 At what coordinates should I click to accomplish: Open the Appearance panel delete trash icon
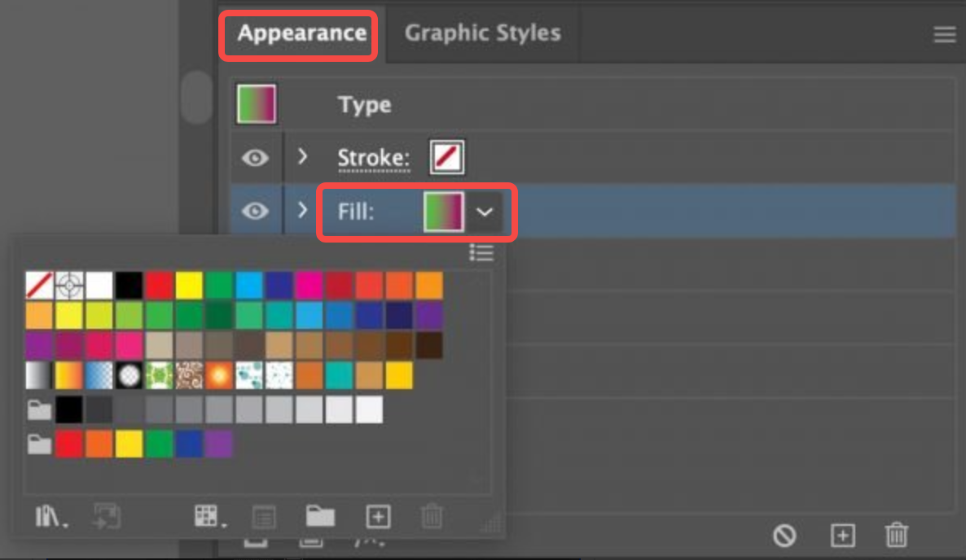896,536
